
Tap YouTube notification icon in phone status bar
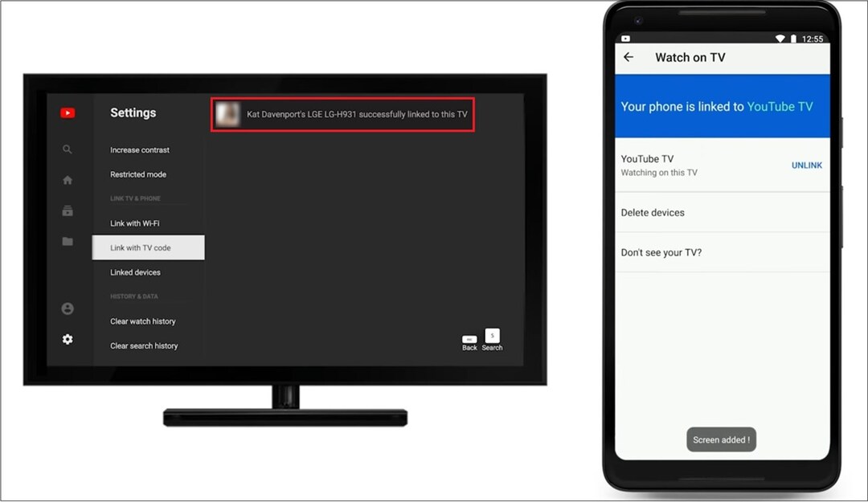pos(625,39)
